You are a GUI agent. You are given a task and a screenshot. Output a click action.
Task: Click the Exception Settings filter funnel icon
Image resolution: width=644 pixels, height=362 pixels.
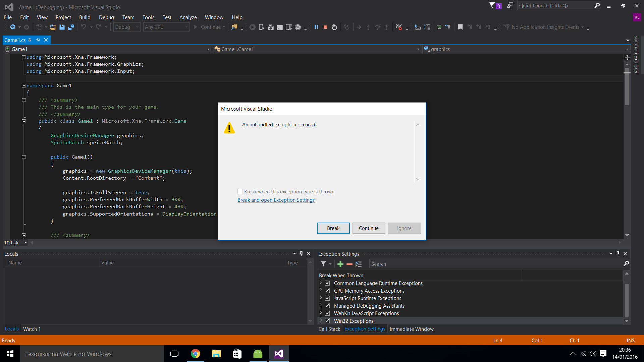click(x=323, y=264)
